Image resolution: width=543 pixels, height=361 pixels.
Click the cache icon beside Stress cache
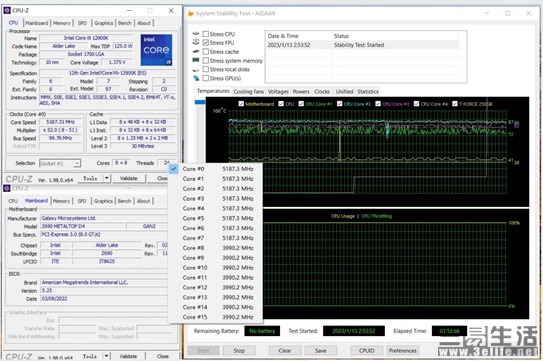pos(196,51)
